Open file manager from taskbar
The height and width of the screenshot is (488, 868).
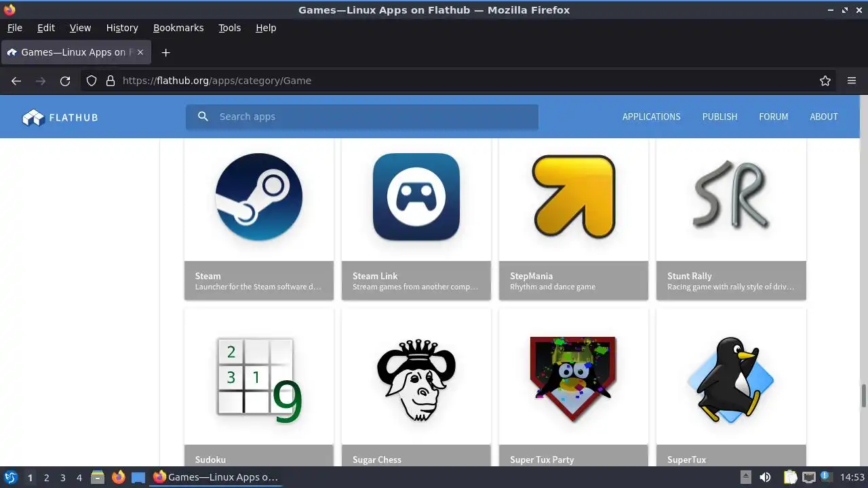point(98,477)
